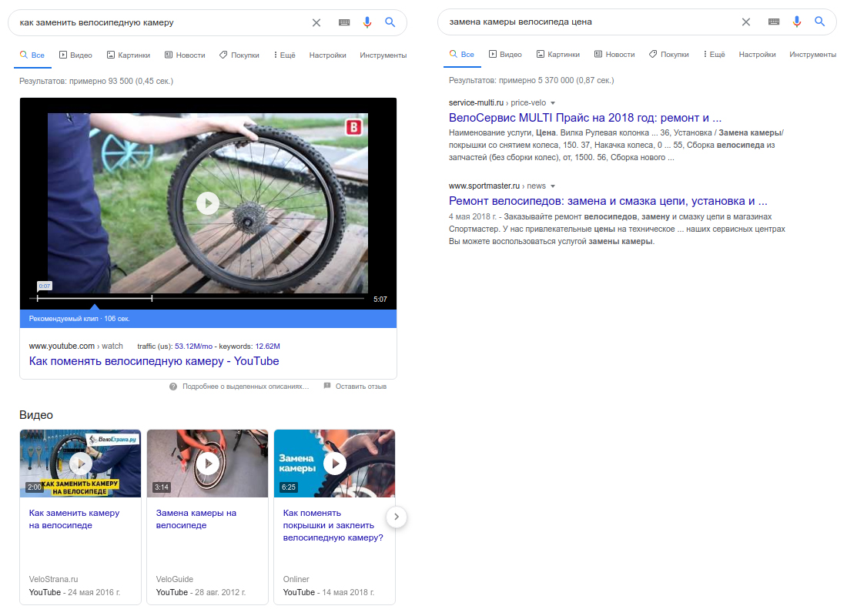Open 'ВелоСервис MULTI Прайс на 2018 год' result

coord(584,118)
